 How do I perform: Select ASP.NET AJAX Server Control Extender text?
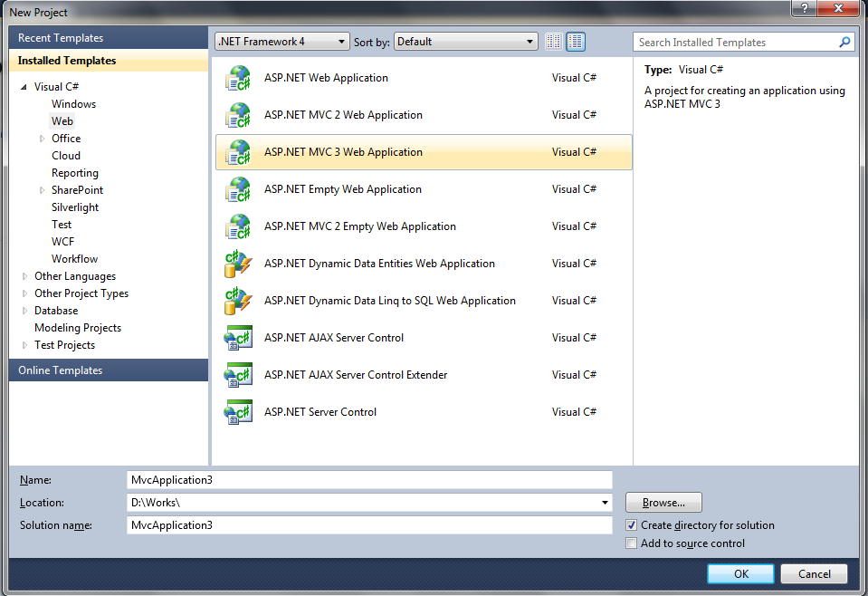(356, 375)
